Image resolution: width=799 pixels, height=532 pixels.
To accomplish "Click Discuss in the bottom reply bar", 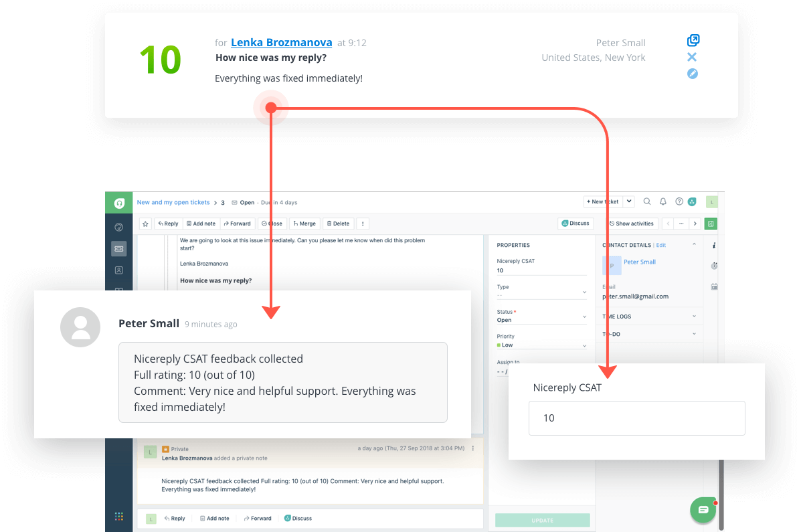I will [298, 519].
